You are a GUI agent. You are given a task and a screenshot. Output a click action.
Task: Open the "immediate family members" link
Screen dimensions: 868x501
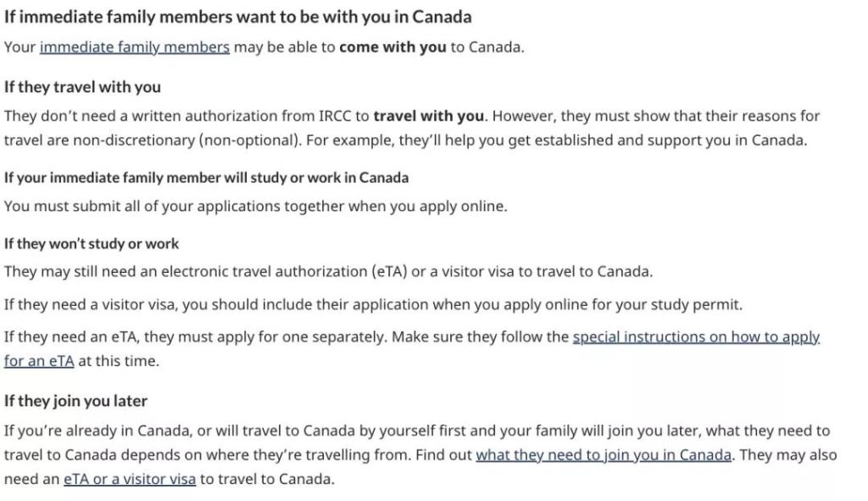[134, 47]
